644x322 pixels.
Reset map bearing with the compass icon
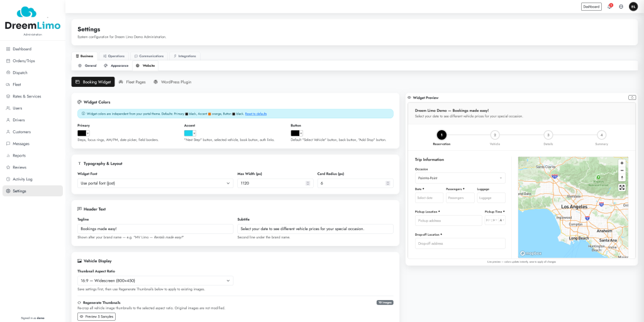[x=622, y=178]
